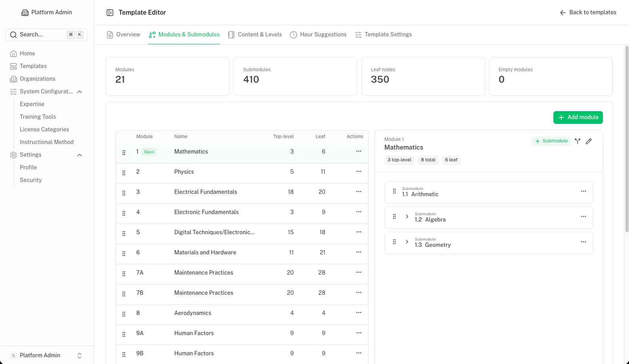Click the edit pencil icon for Mathematics module
Screen dimensions: 629x364
click(589, 141)
